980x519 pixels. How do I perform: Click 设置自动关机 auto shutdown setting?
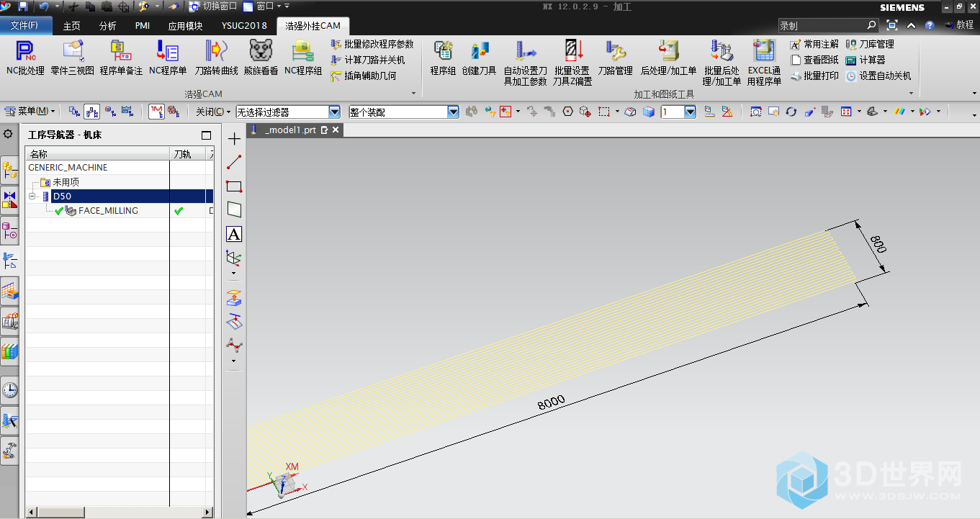[878, 76]
